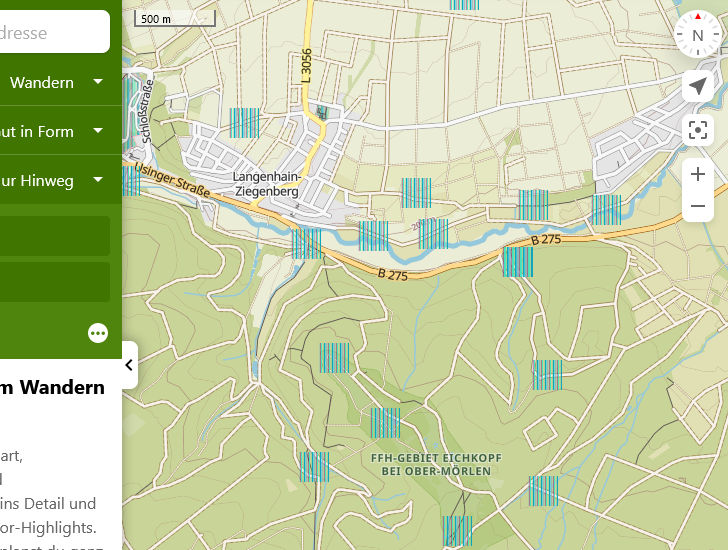Click the 500 m scale bar
This screenshot has height=550, width=728.
click(x=175, y=19)
